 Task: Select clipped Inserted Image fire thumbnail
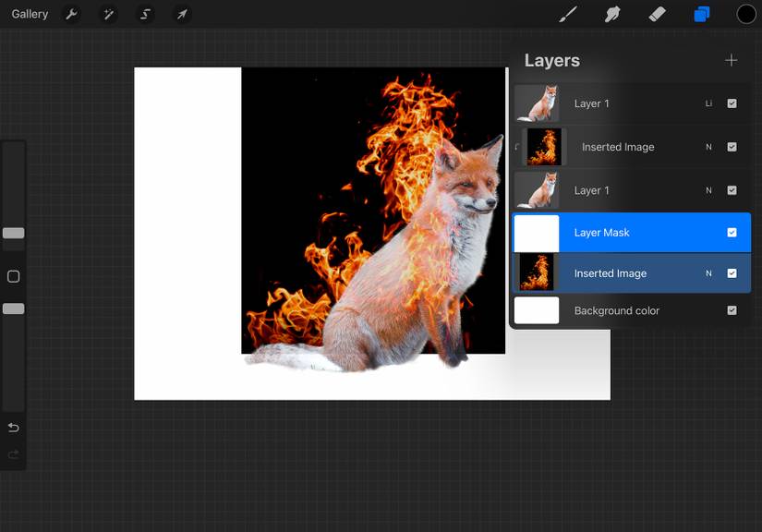tap(544, 147)
